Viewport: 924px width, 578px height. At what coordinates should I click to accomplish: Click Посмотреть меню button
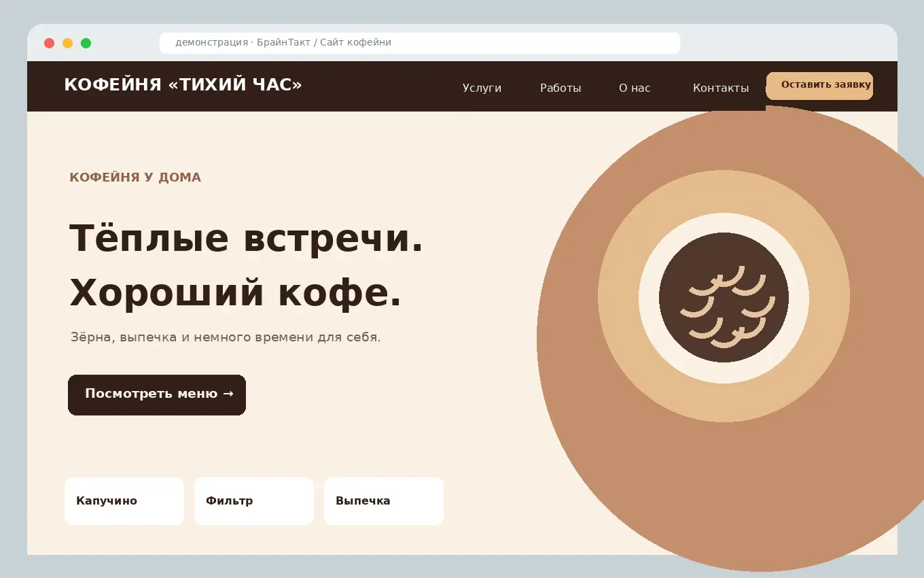pyautogui.click(x=157, y=394)
